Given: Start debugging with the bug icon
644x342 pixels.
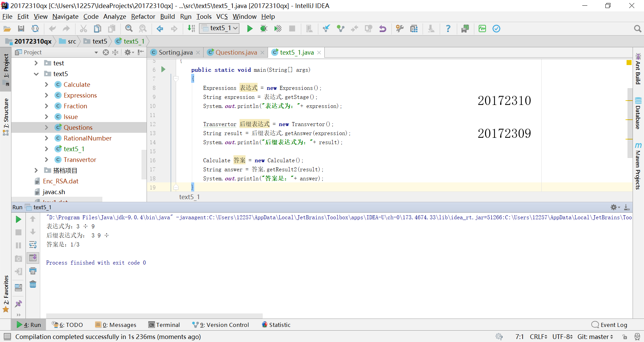Looking at the screenshot, I should pyautogui.click(x=264, y=29).
